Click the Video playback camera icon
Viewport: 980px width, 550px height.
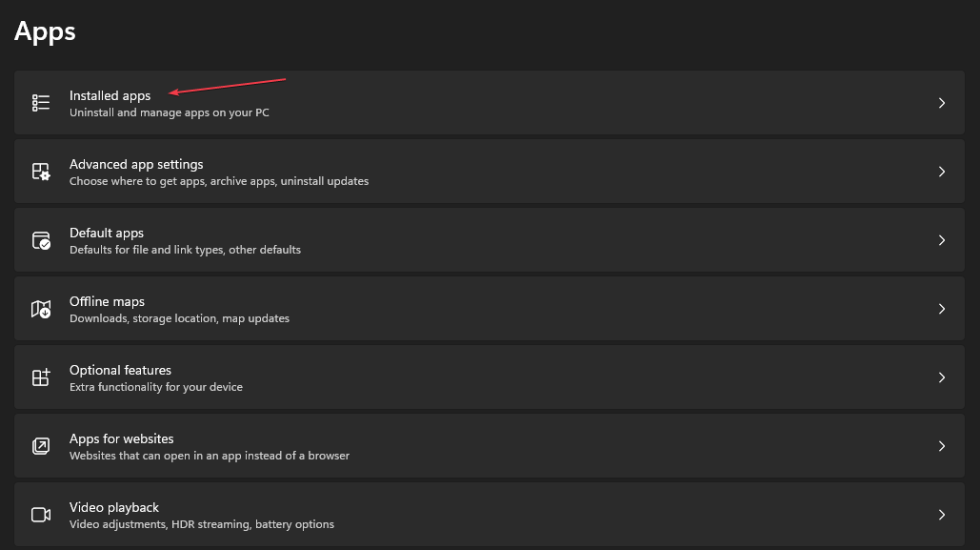(x=41, y=515)
